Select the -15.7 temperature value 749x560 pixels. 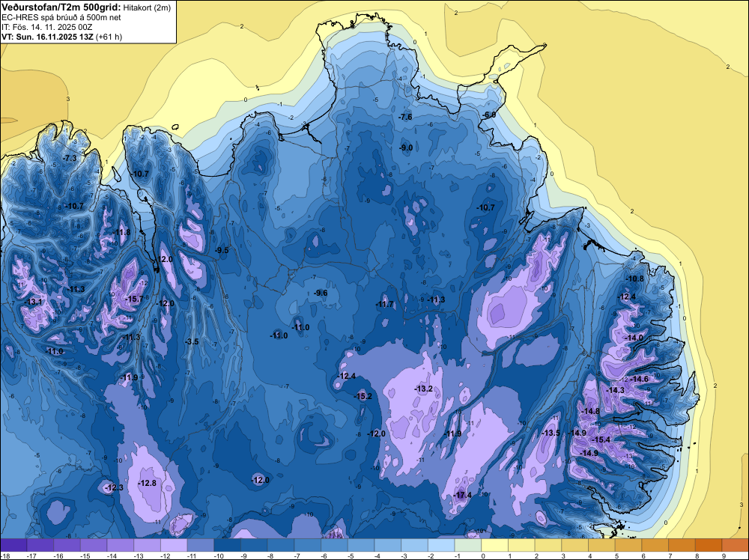point(134,299)
